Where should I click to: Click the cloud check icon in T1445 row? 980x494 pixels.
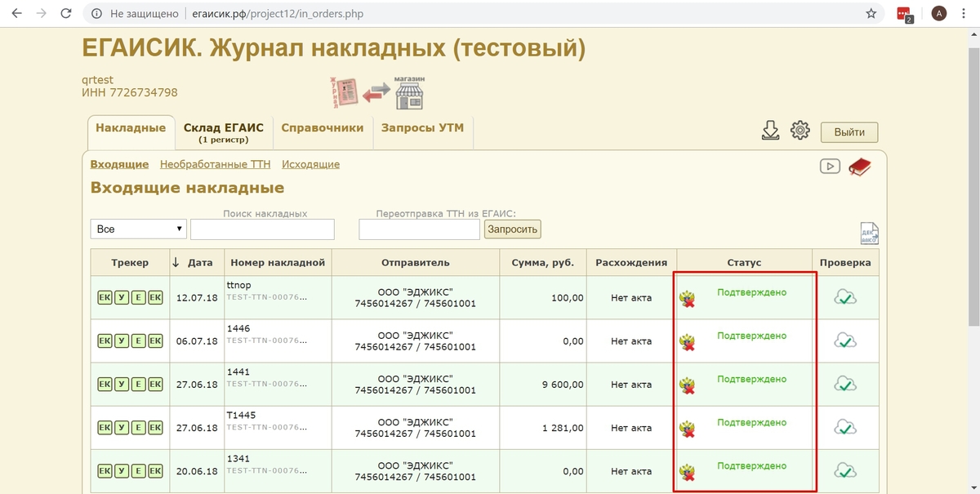(845, 427)
